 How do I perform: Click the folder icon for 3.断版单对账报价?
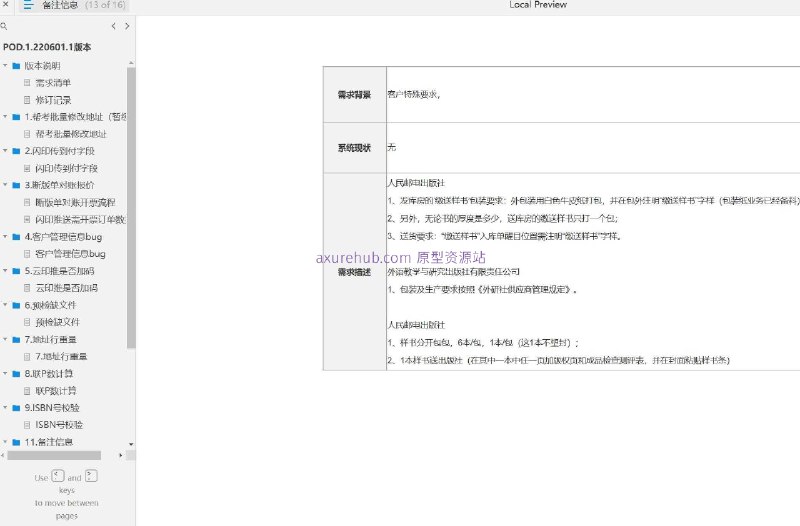click(16, 185)
